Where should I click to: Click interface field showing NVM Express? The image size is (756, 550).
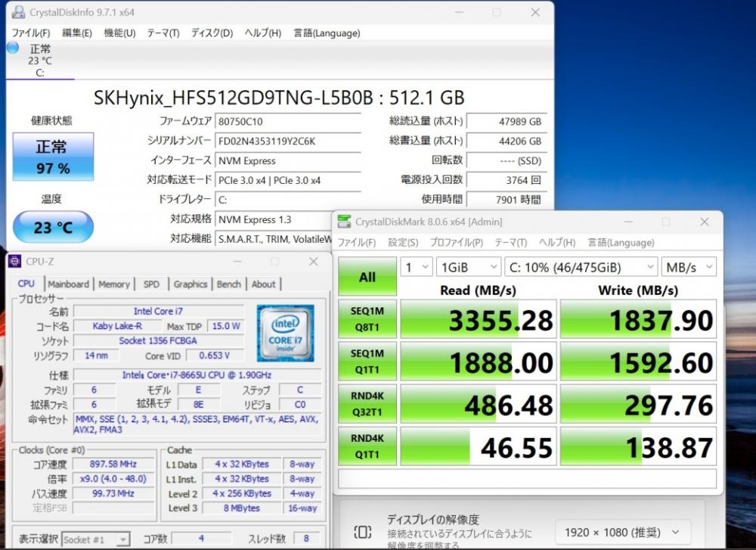(x=288, y=160)
